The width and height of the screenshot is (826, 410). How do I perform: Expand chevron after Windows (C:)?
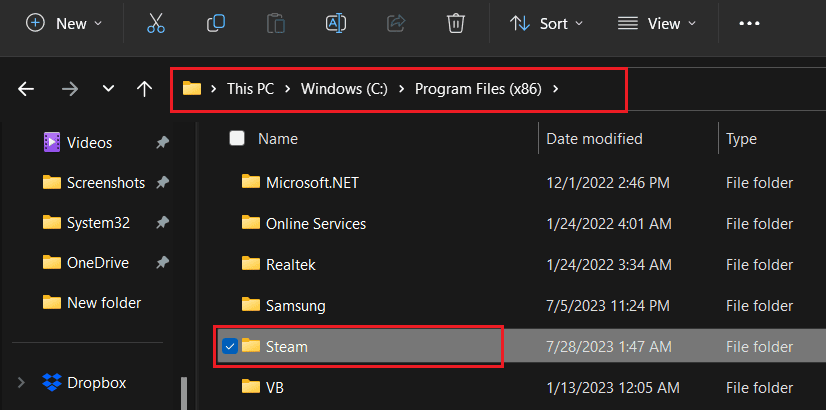click(x=401, y=89)
